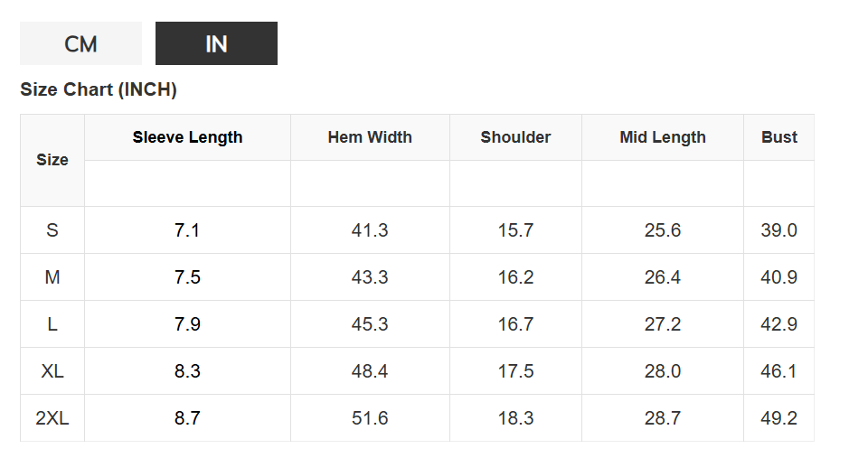Image resolution: width=868 pixels, height=458 pixels.
Task: Click the 7.9 sleeve length cell
Action: point(187,324)
